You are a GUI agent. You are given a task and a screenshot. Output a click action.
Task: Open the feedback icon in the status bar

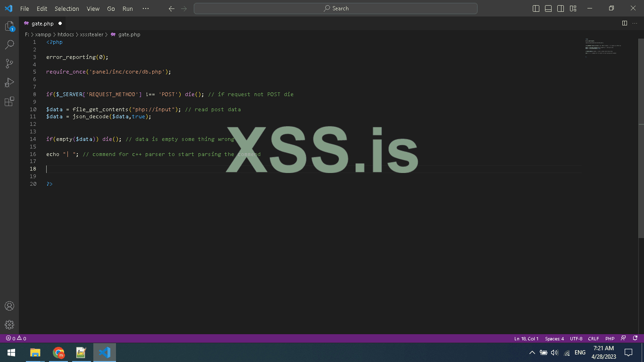(x=624, y=338)
